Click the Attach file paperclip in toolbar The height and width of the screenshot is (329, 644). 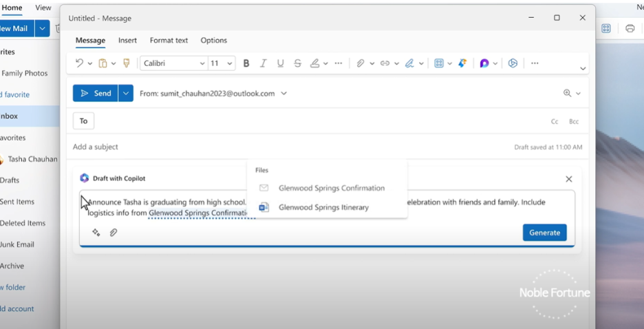tap(361, 63)
